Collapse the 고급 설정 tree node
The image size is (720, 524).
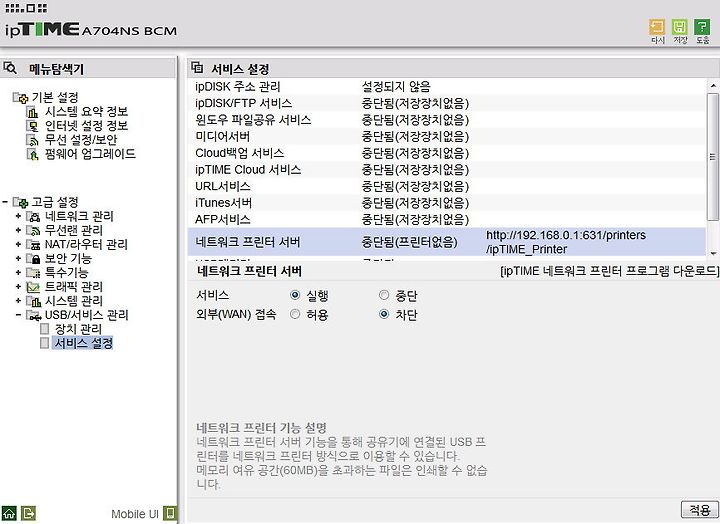[5, 202]
